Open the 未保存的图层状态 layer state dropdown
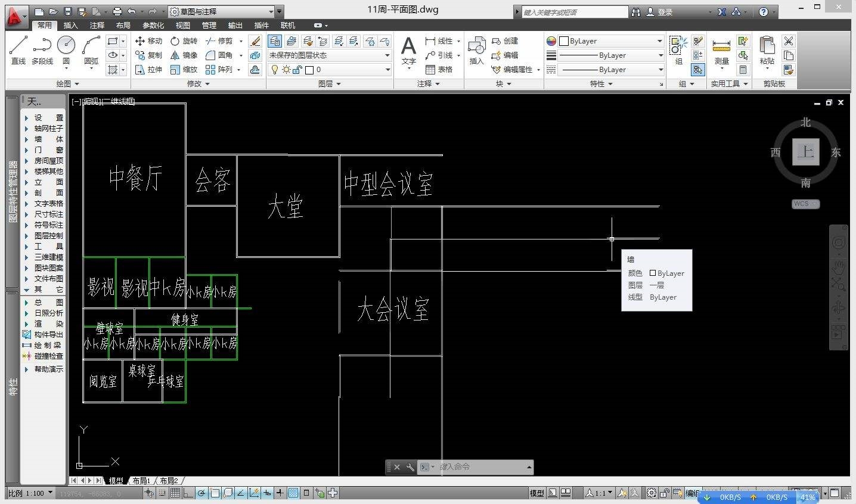The image size is (856, 504). [x=329, y=55]
